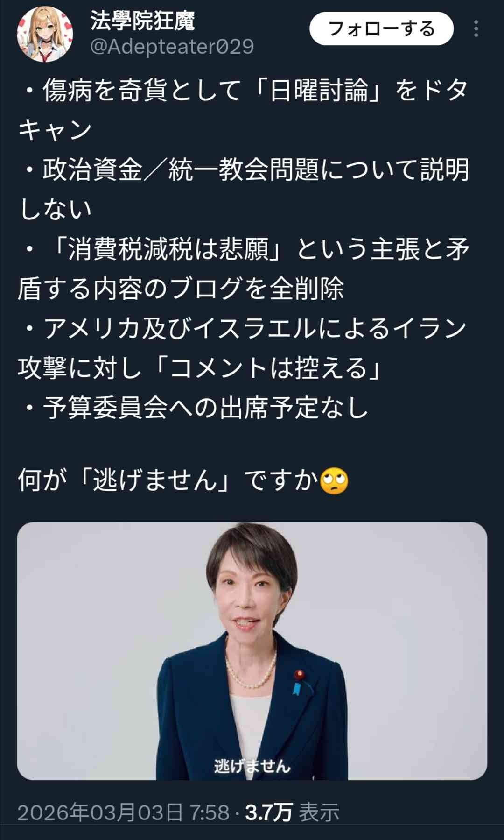The width and height of the screenshot is (504, 840).
Task: Select the アメリカ及びイスラエル bullet line
Action: [243, 348]
